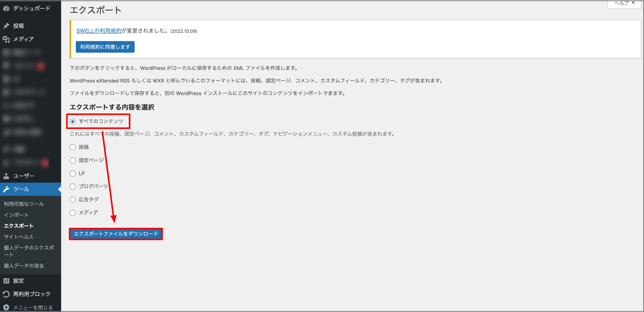This screenshot has width=644, height=312.
Task: Go to 利用可能なツール submenu
Action: coord(24,204)
